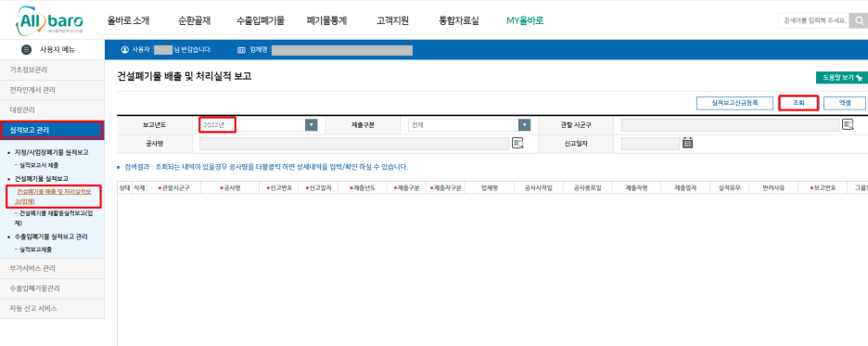Click the 상태 column header

[x=124, y=188]
